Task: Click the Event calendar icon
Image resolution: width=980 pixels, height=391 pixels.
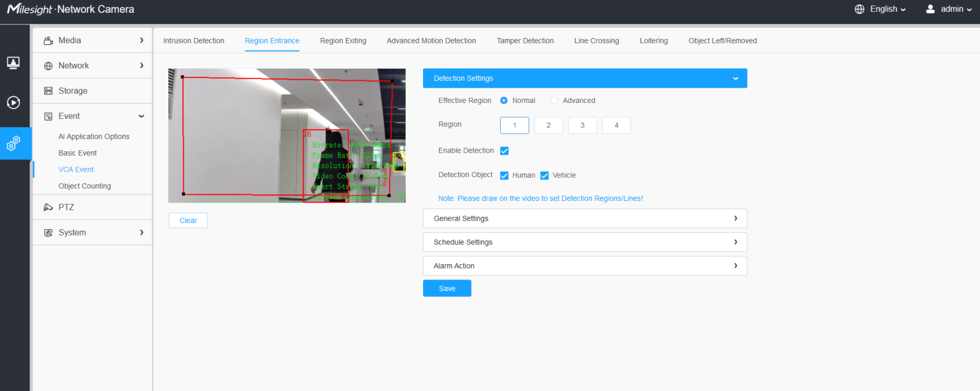Action: (48, 116)
